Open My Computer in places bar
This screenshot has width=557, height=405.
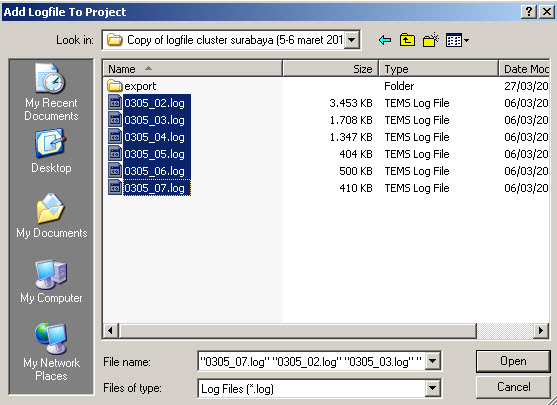pos(51,281)
